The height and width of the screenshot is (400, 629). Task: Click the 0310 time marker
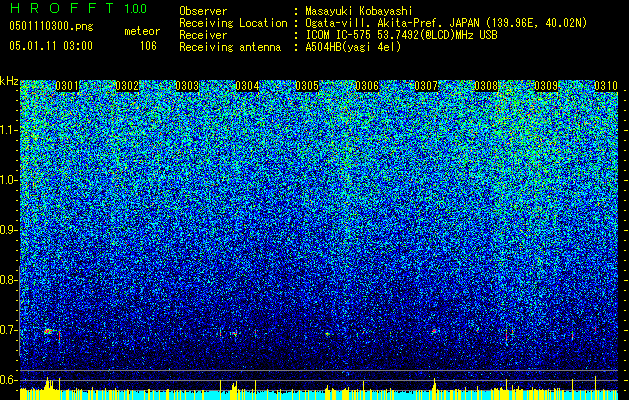coord(606,86)
